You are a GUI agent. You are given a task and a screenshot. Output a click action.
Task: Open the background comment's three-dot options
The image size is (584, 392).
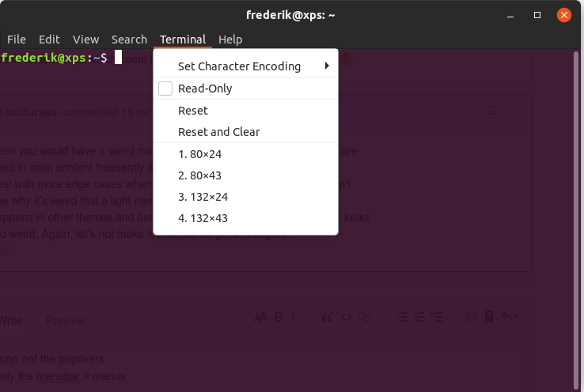[514, 112]
